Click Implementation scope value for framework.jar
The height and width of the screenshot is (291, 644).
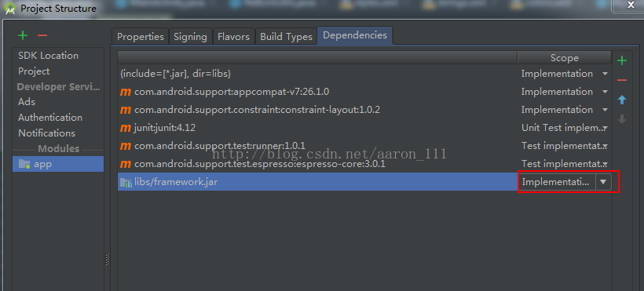point(557,182)
